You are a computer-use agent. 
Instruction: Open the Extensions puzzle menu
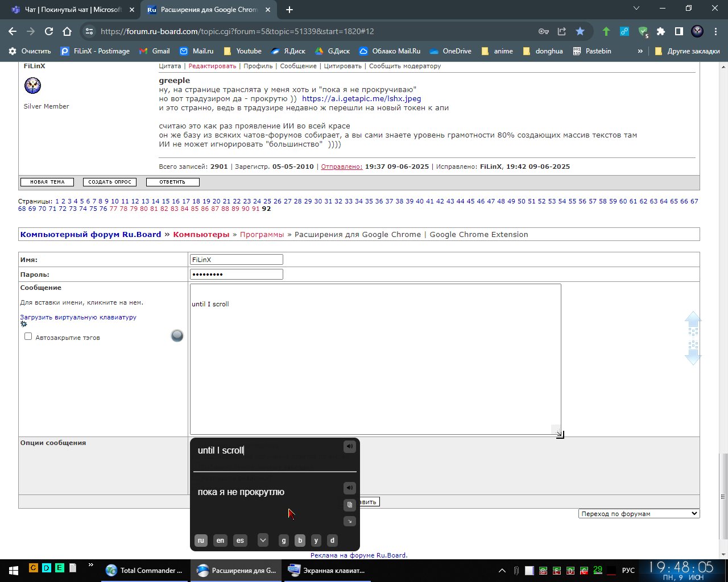tap(660, 31)
